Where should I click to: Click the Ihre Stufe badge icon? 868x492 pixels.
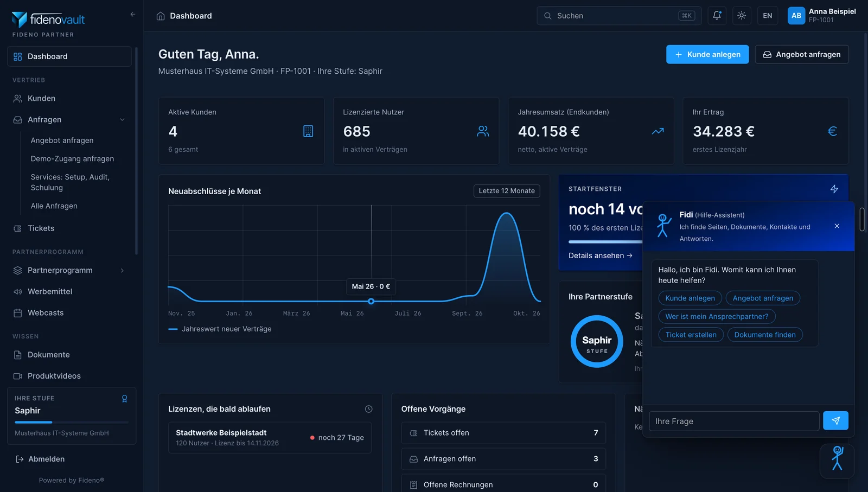click(124, 399)
